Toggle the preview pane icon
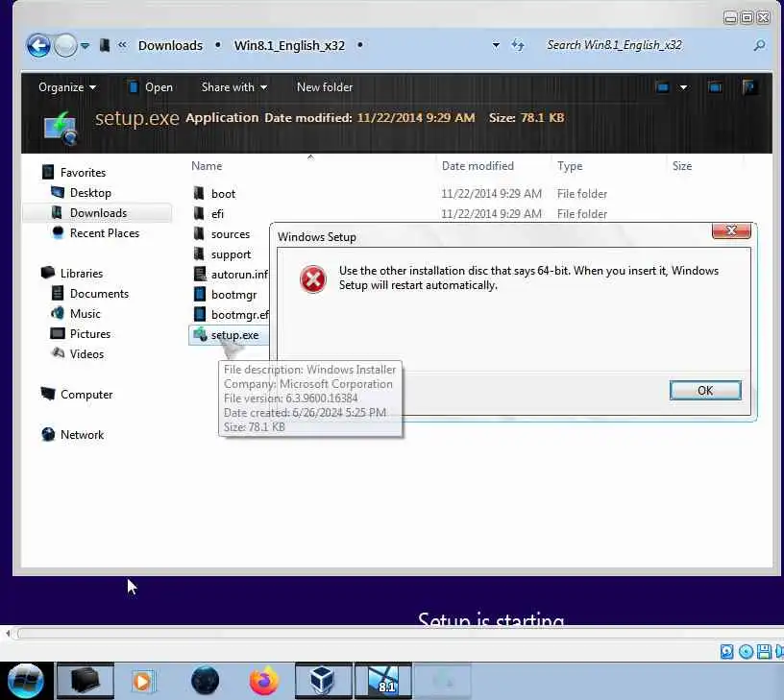Screen dimensions: 784x700 point(715,88)
